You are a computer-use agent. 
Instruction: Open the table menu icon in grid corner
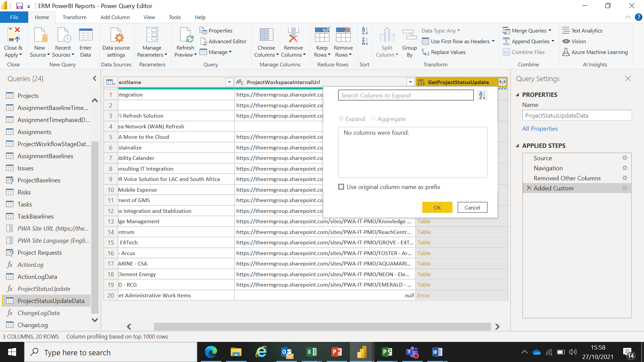(110, 82)
